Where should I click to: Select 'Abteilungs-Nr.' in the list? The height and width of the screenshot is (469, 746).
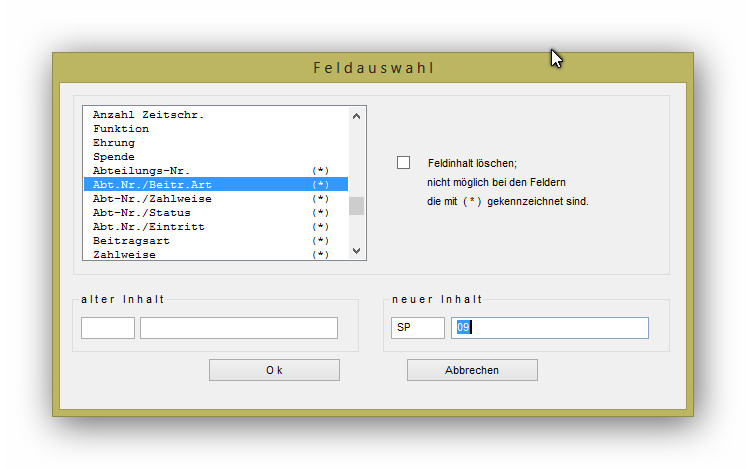pyautogui.click(x=141, y=171)
